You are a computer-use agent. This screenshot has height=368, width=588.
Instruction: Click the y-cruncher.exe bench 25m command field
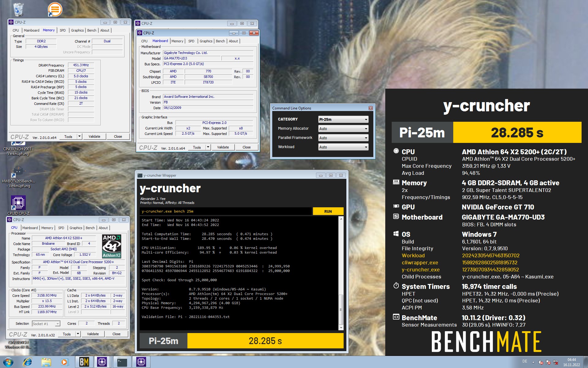point(226,211)
